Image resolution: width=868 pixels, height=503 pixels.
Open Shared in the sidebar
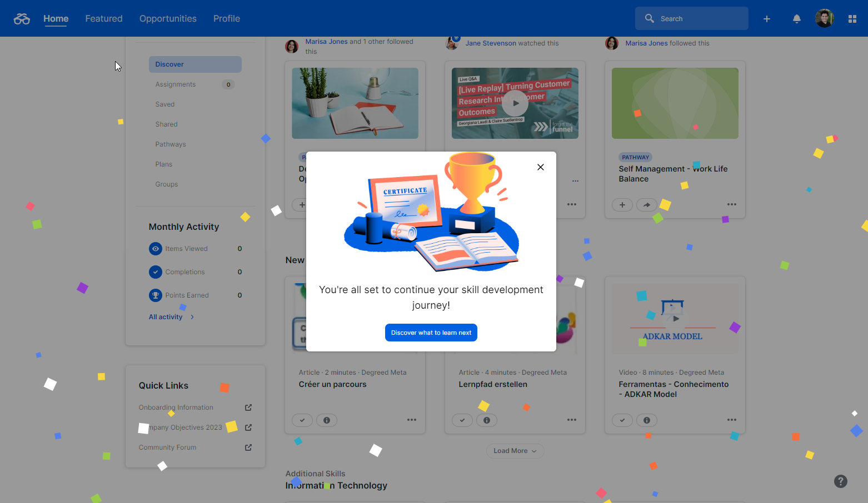167,124
